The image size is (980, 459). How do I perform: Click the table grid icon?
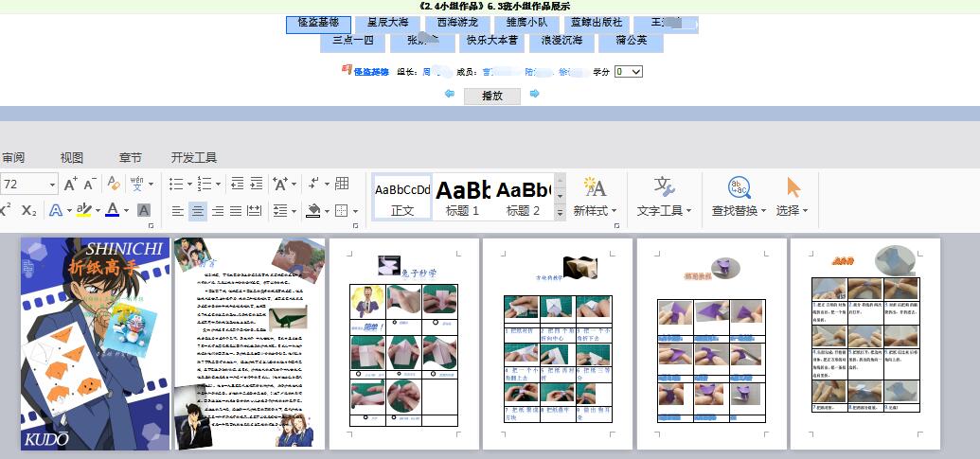tap(342, 184)
